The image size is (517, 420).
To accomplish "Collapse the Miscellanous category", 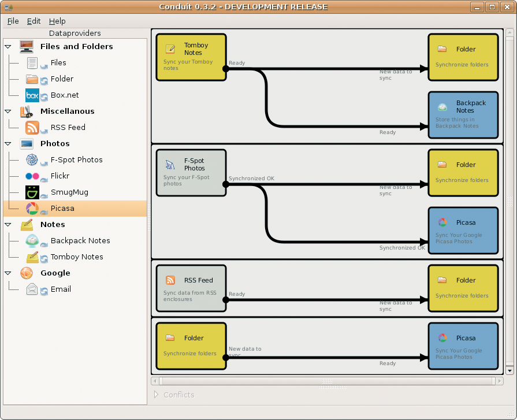I will tap(8, 111).
